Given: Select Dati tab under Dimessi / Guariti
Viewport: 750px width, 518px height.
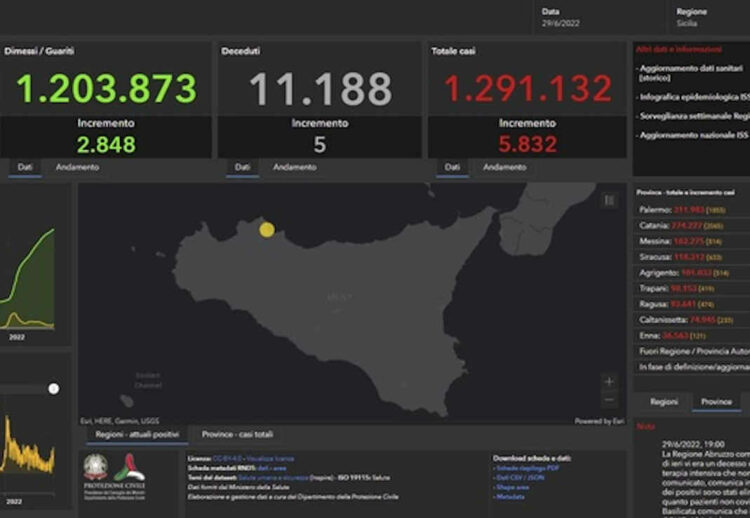Looking at the screenshot, I should 25,167.
